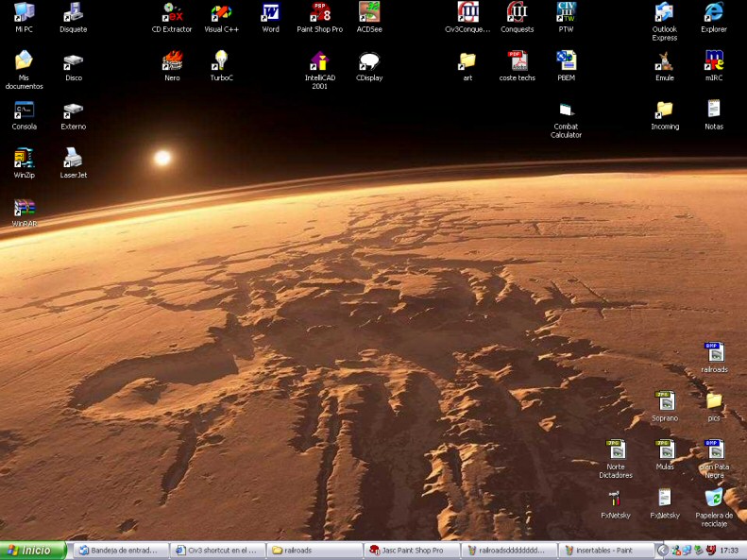Open the ACDSee desktop shortcut
The width and height of the screenshot is (747, 560).
click(x=369, y=13)
